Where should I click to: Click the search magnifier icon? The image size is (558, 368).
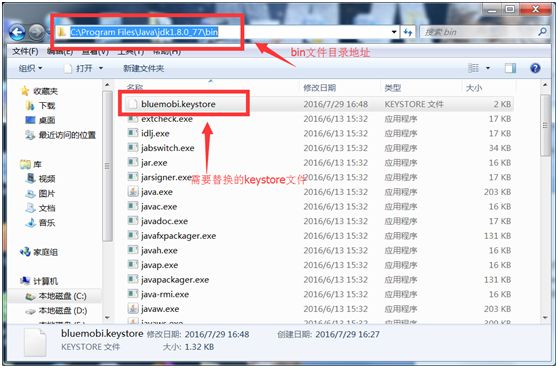click(x=542, y=32)
